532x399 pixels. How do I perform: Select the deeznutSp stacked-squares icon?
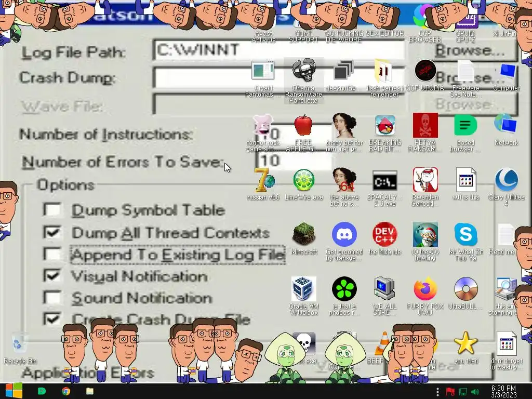tap(343, 71)
